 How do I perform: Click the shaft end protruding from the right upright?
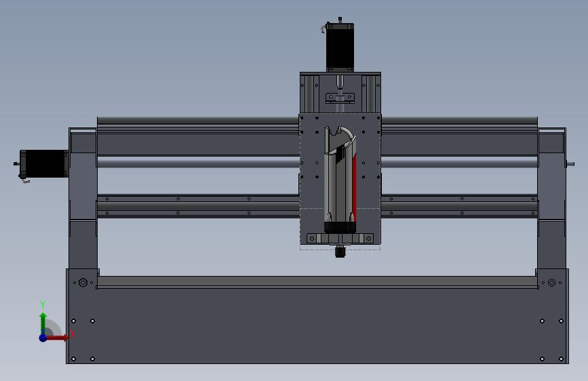click(570, 164)
